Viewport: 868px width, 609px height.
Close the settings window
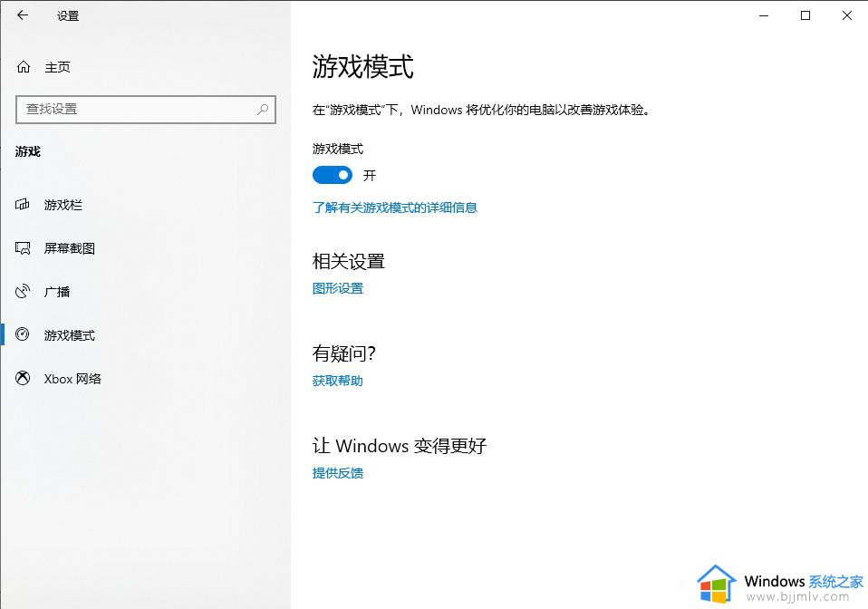coord(847,15)
